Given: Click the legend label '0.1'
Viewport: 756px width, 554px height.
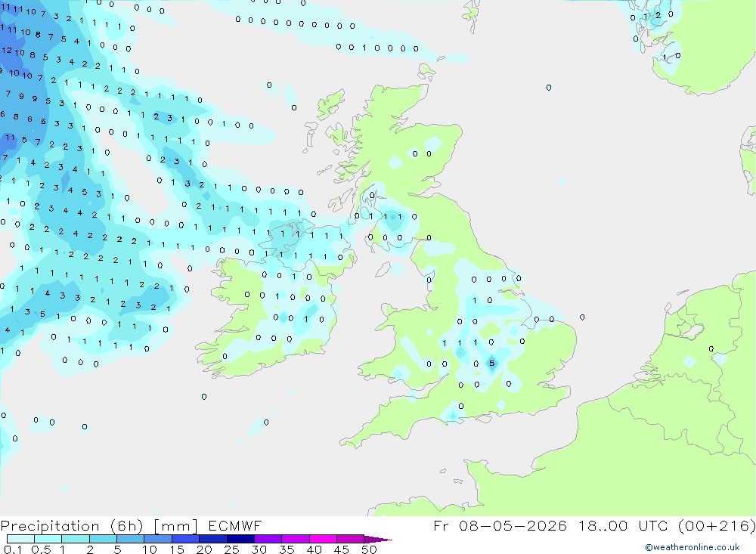Looking at the screenshot, I should click(13, 549).
